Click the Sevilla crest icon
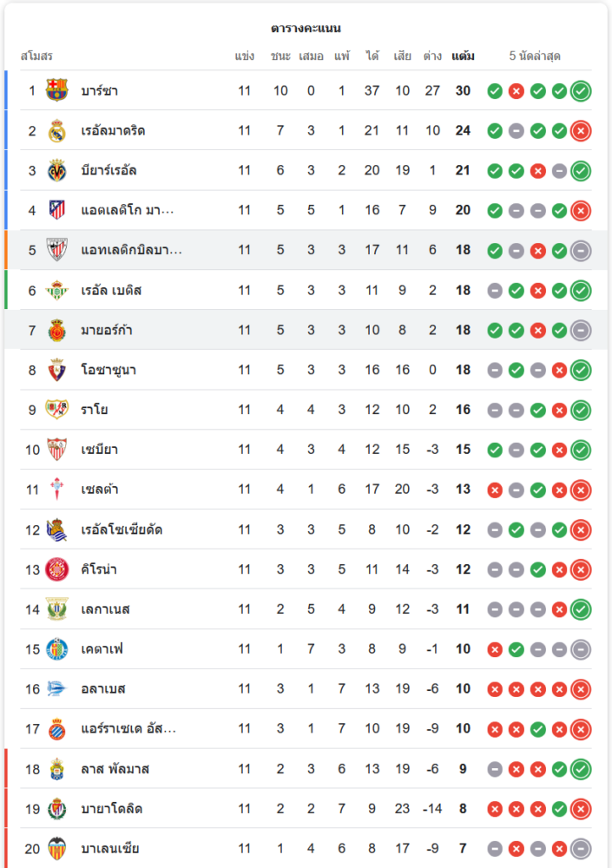This screenshot has height=868, width=612. [57, 450]
